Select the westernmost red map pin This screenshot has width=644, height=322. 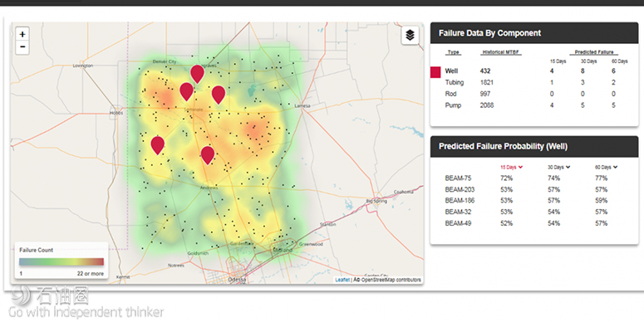[x=158, y=145]
